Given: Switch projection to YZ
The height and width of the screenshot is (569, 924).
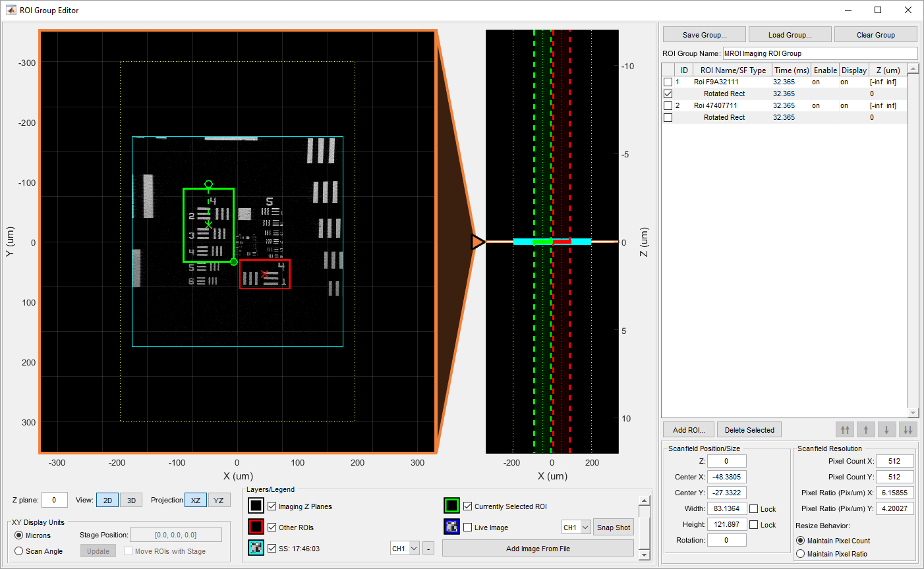Looking at the screenshot, I should coord(218,501).
